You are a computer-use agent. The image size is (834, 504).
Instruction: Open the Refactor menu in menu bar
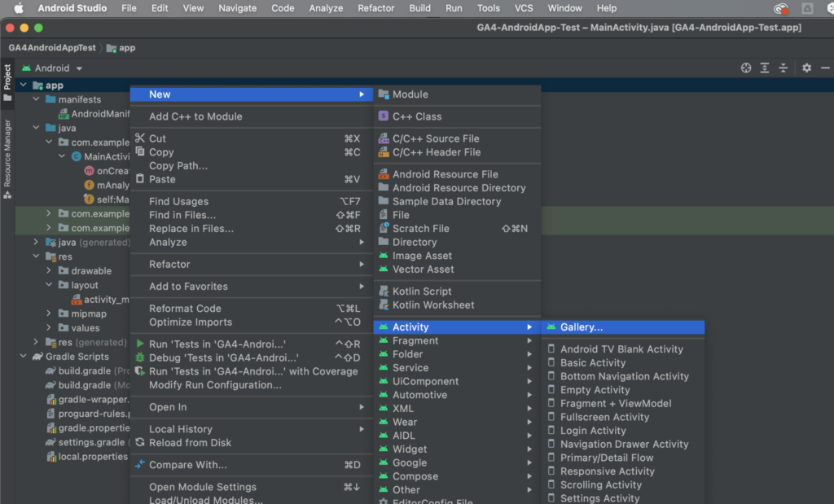tap(375, 8)
